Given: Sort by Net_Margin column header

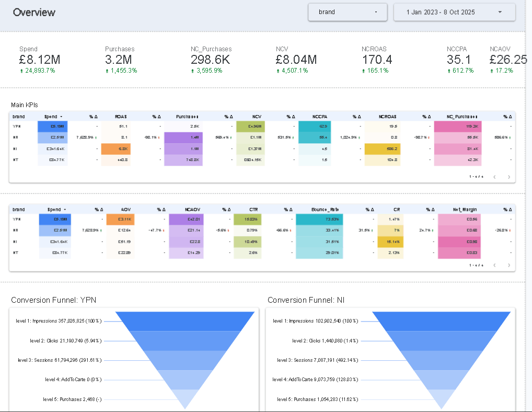Looking at the screenshot, I should (465, 210).
